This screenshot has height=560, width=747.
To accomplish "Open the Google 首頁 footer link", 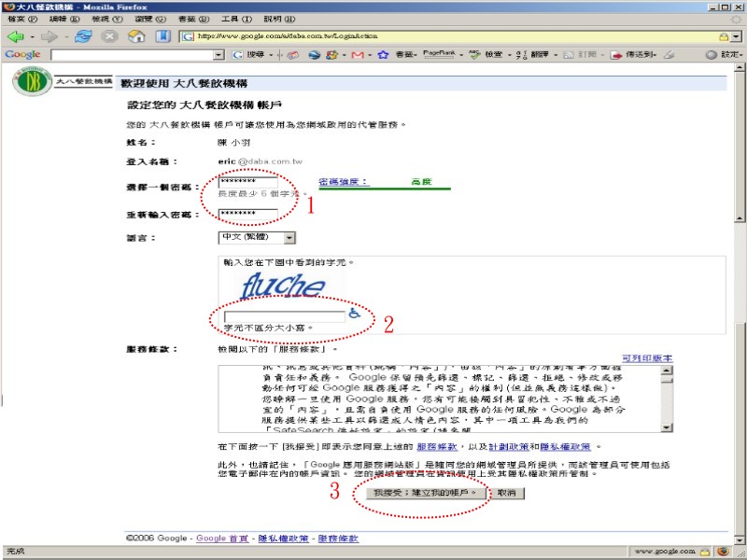I will (222, 539).
